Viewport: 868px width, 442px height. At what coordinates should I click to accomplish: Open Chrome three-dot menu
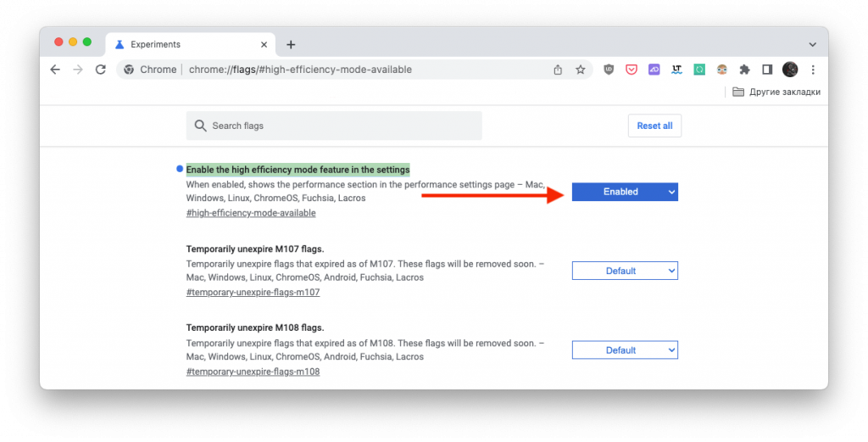(813, 70)
